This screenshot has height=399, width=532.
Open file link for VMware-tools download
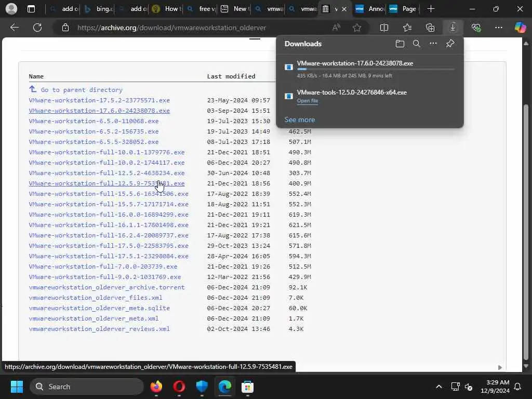tap(308, 101)
